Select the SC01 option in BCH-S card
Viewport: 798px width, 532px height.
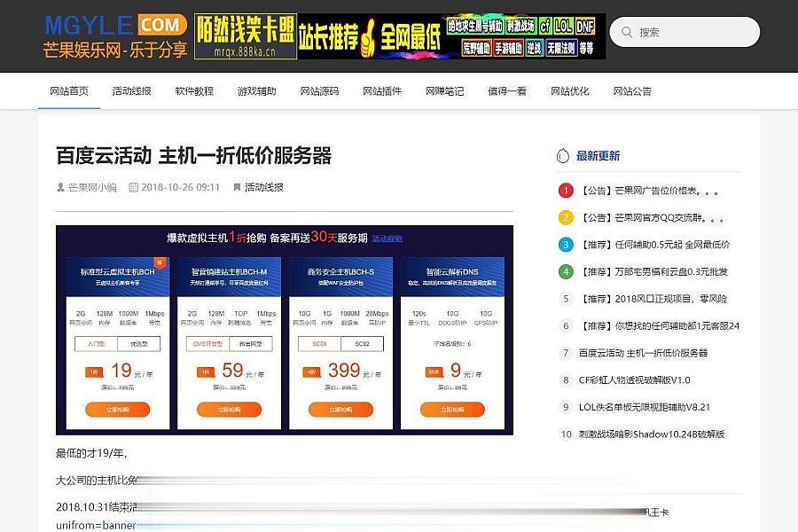(319, 344)
